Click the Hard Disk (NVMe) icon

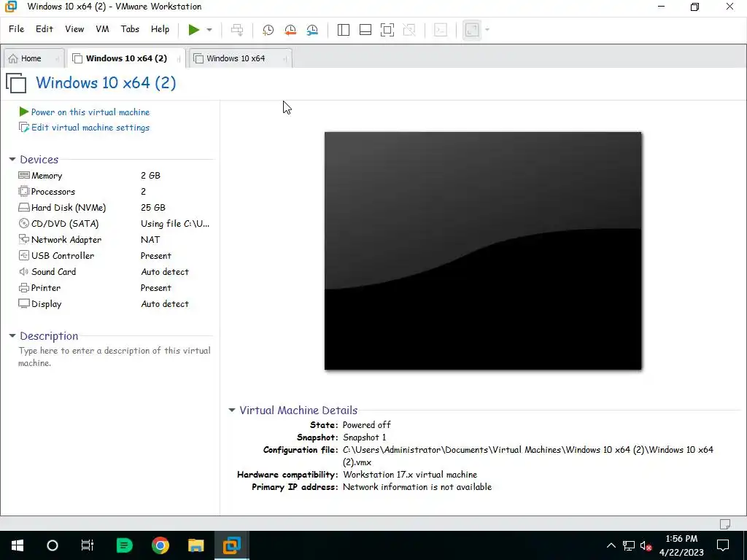pos(24,208)
